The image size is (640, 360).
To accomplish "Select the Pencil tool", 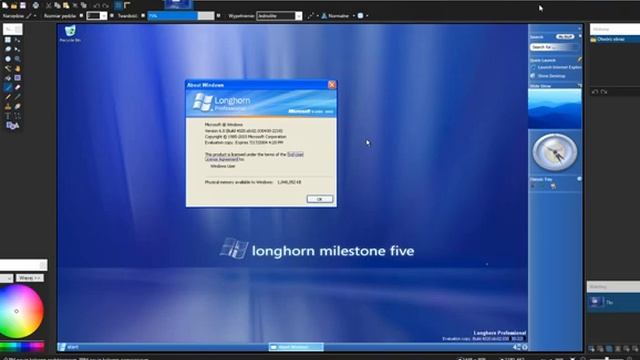I will pos(8,97).
